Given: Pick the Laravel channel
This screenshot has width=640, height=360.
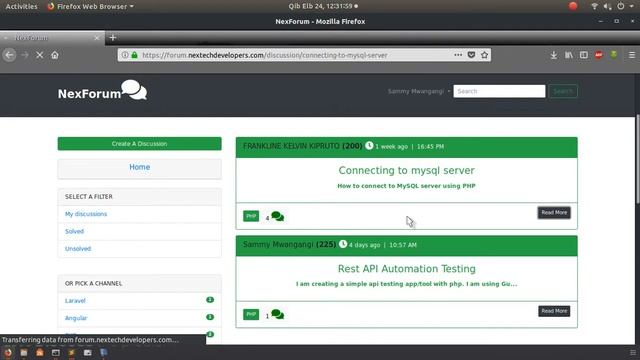Looking at the screenshot, I should (x=75, y=300).
